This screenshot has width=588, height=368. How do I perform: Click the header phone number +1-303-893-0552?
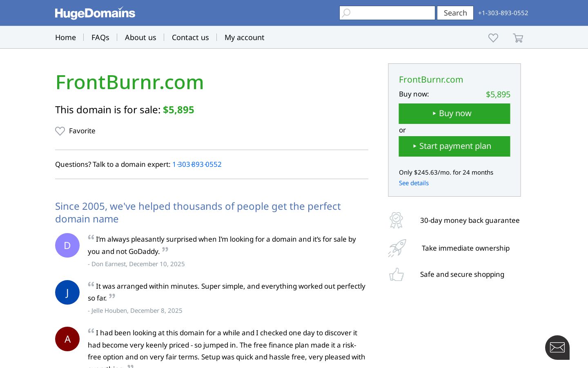tap(503, 13)
